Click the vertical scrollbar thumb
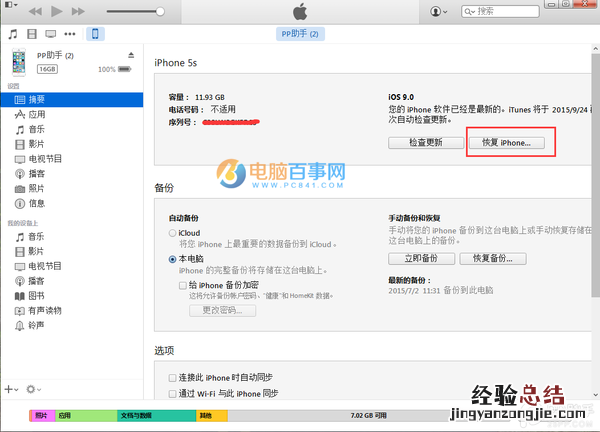Image resolution: width=600 pixels, height=432 pixels. click(595, 175)
